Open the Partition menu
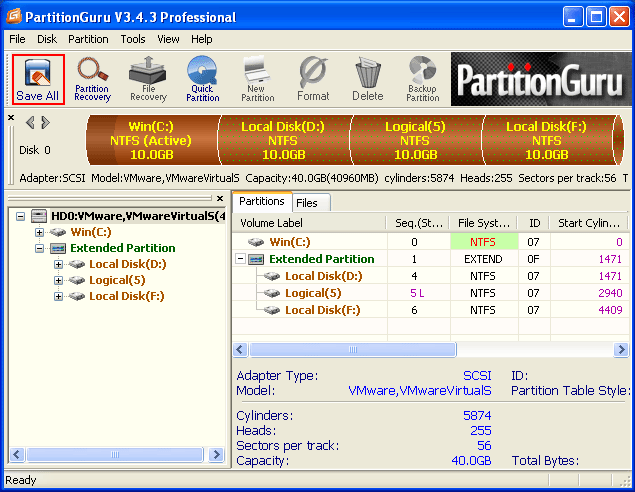The image size is (635, 492). (88, 39)
